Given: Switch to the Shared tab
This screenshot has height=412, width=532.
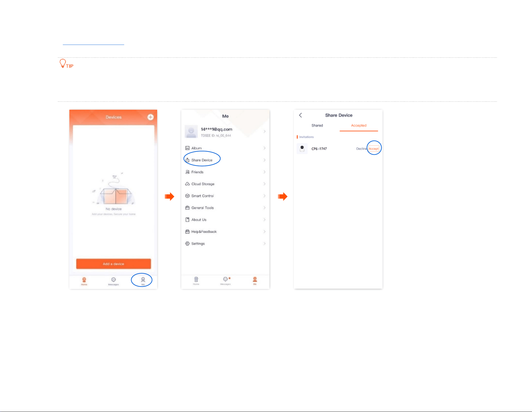Looking at the screenshot, I should [317, 125].
